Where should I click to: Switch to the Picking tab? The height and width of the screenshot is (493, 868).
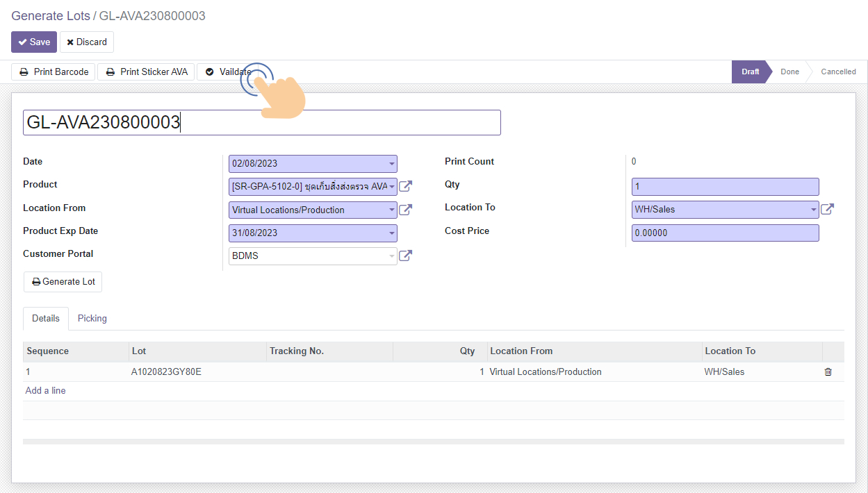click(92, 319)
